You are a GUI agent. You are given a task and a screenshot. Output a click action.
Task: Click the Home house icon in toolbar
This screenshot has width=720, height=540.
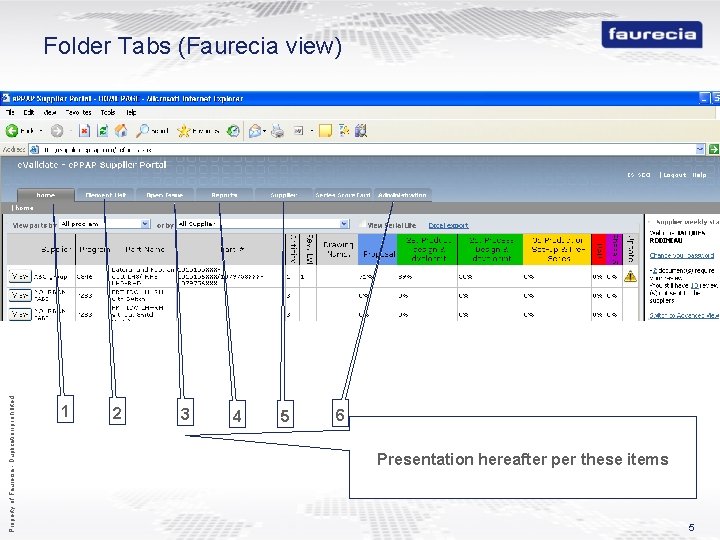pos(121,131)
